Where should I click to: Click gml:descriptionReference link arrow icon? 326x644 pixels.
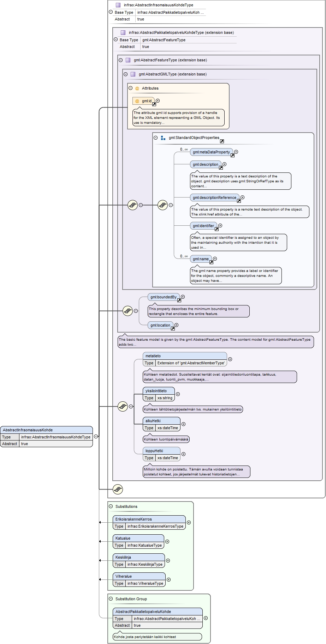pyautogui.click(x=239, y=201)
